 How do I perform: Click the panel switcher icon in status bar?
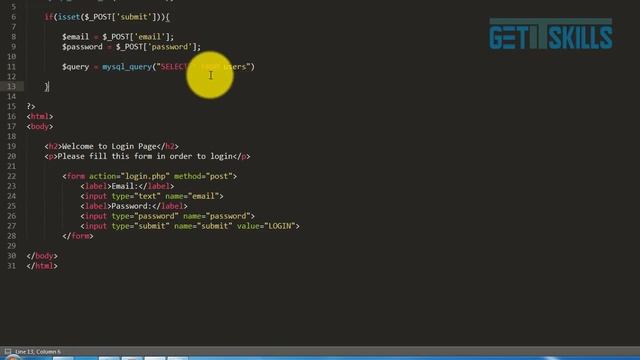click(x=8, y=351)
